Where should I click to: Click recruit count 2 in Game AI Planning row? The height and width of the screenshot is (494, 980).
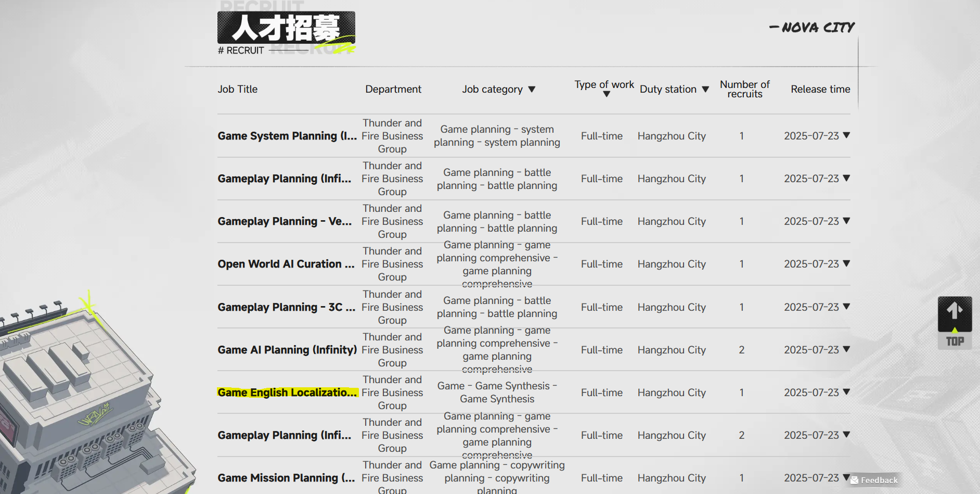pyautogui.click(x=741, y=350)
